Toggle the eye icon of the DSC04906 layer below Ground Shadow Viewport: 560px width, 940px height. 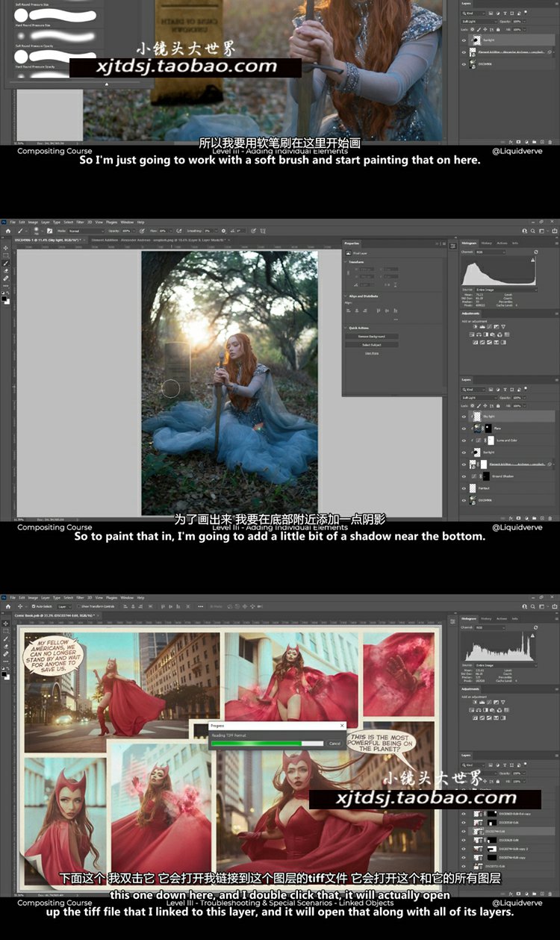[x=464, y=500]
